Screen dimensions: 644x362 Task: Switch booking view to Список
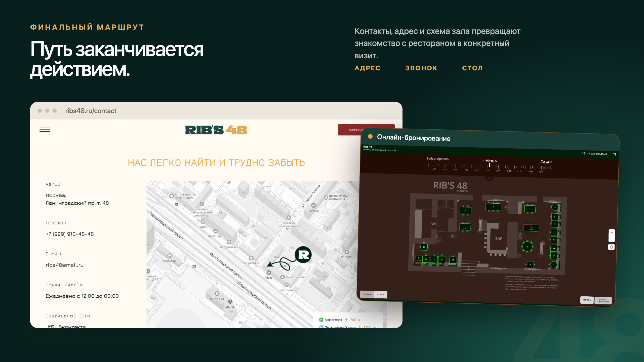[367, 294]
